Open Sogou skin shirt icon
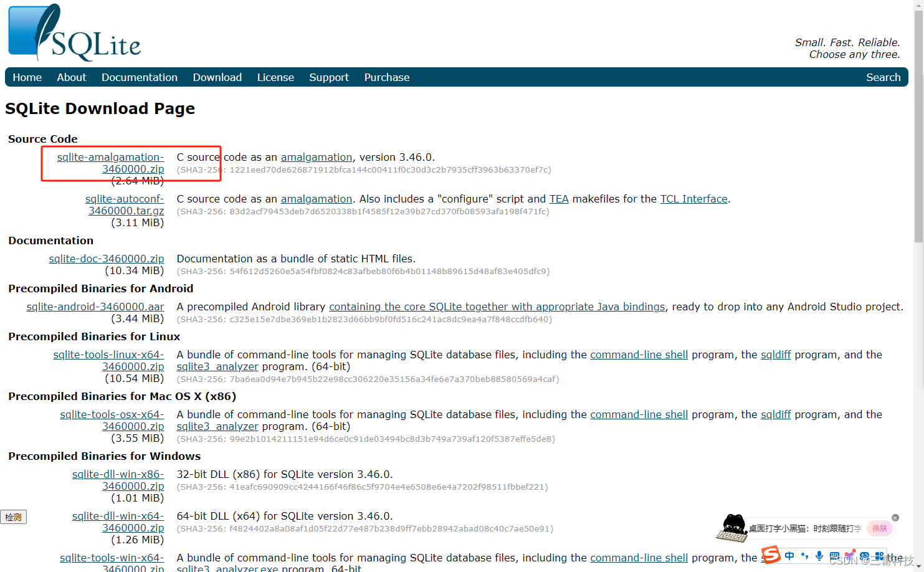This screenshot has height=572, width=924. coord(849,556)
